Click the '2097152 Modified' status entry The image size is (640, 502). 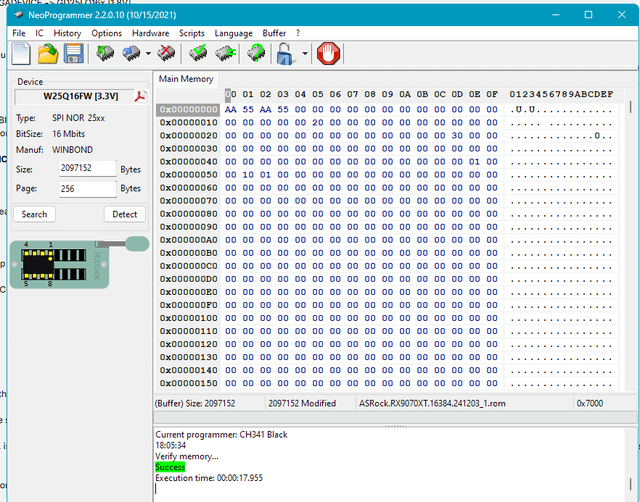tap(302, 404)
